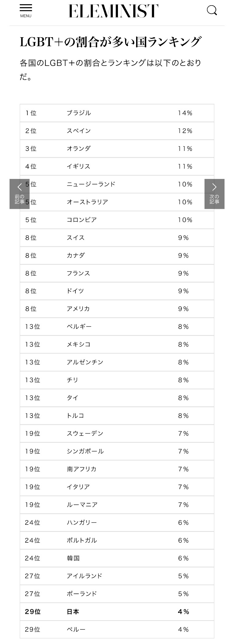Click the ベルギー country cell
The height and width of the screenshot is (644, 235).
(79, 327)
